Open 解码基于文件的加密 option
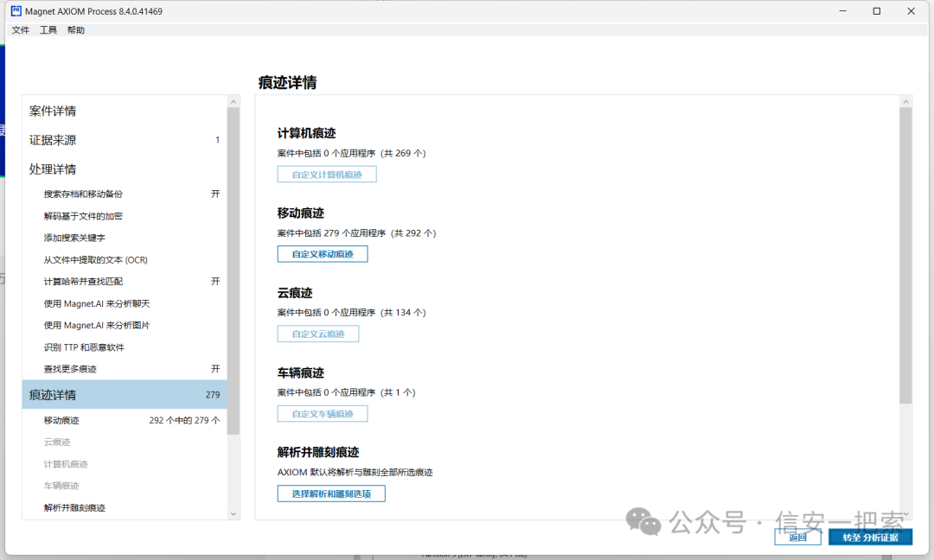This screenshot has height=560, width=934. pyautogui.click(x=125, y=216)
